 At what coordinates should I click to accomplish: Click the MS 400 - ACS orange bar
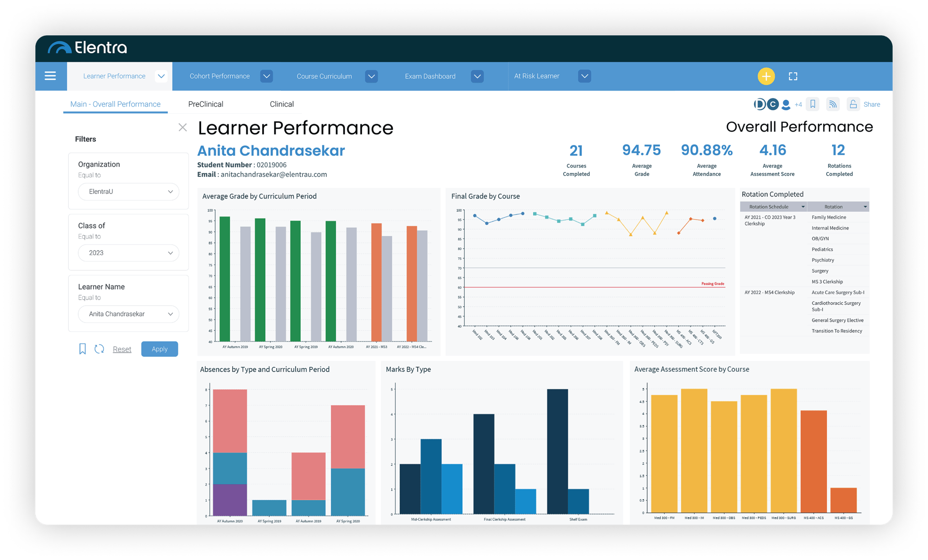point(813,462)
